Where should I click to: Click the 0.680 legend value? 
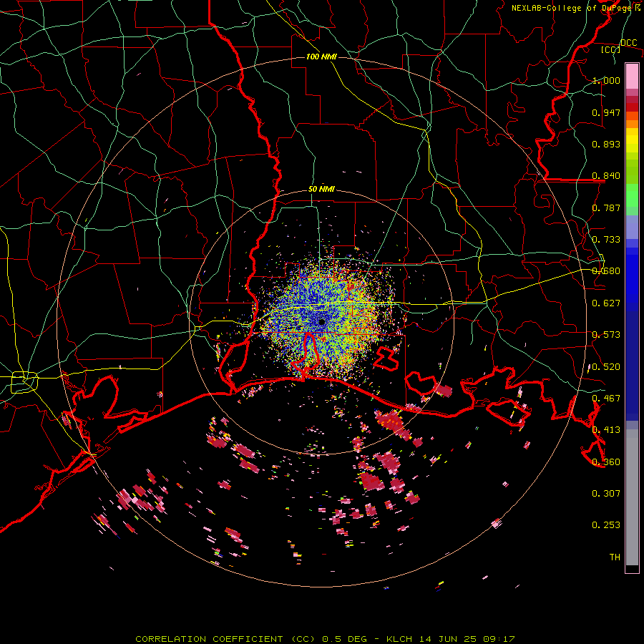pos(606,271)
